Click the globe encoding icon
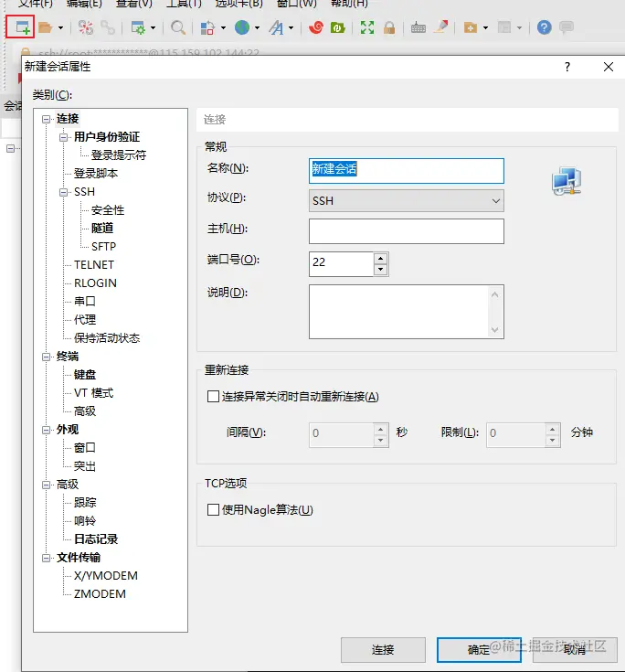Viewport: 625px width, 672px height. point(242,27)
